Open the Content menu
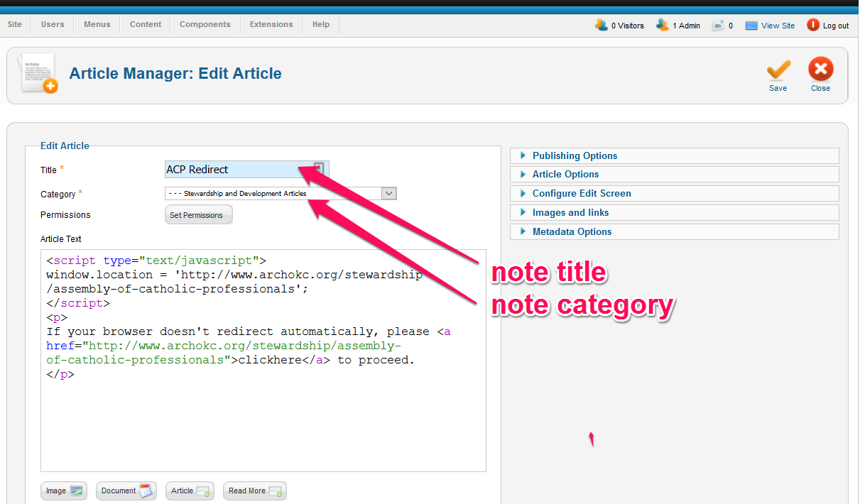 (146, 24)
